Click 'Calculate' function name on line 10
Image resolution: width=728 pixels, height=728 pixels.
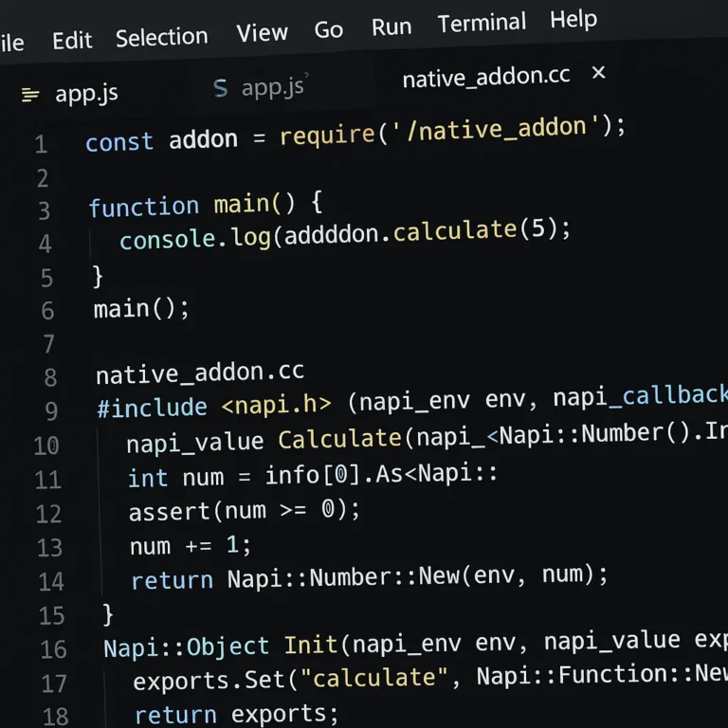340,438
